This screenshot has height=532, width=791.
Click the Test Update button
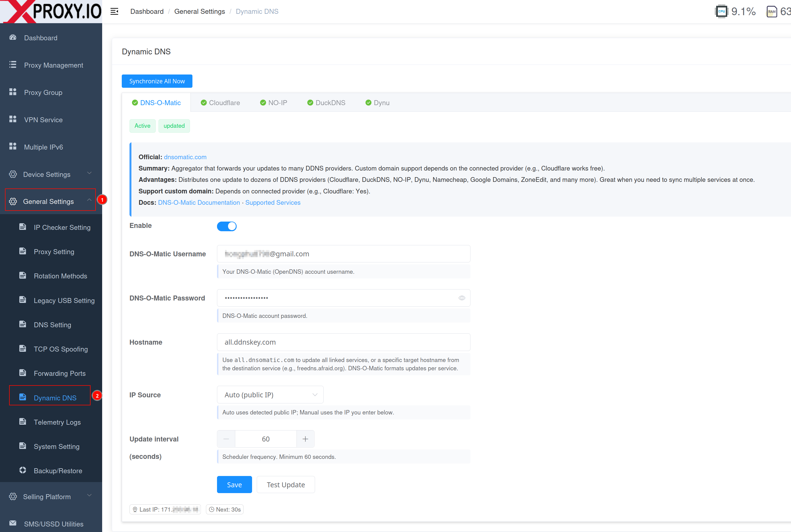coord(285,485)
